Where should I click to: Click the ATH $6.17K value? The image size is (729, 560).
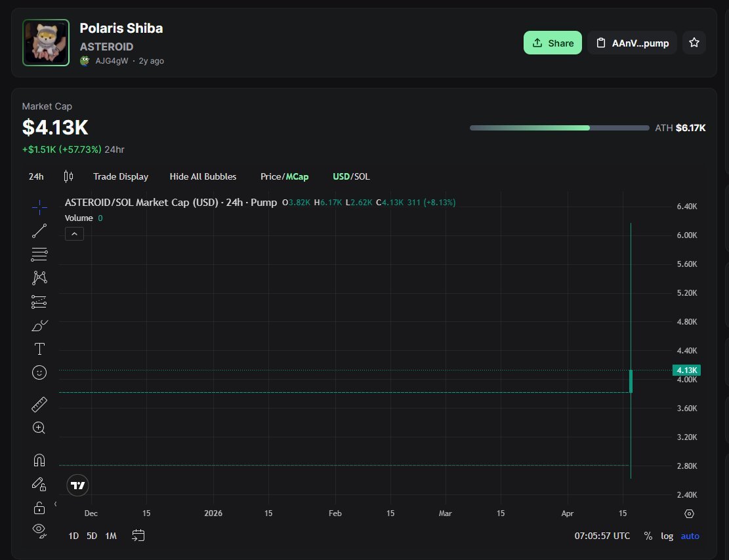[690, 128]
